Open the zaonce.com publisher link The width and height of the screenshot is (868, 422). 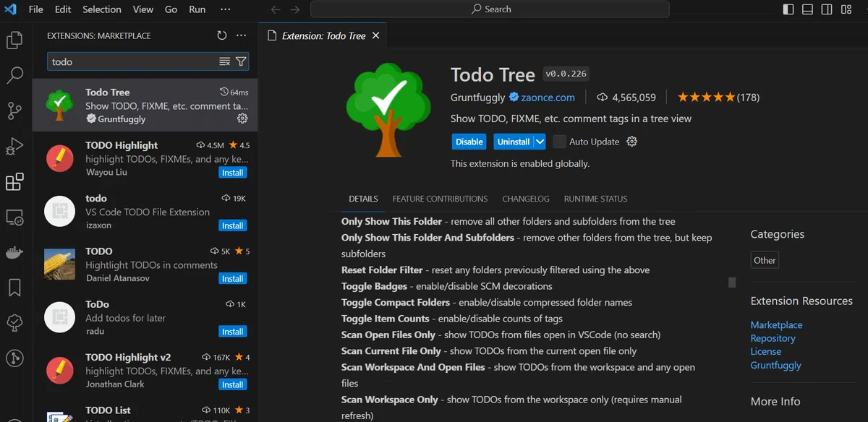coord(548,97)
